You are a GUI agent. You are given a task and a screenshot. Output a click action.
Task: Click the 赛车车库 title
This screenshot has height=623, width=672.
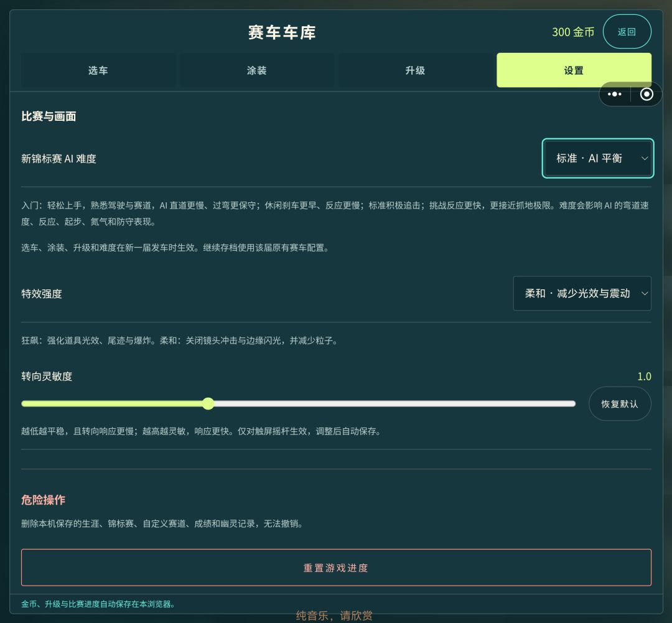282,32
